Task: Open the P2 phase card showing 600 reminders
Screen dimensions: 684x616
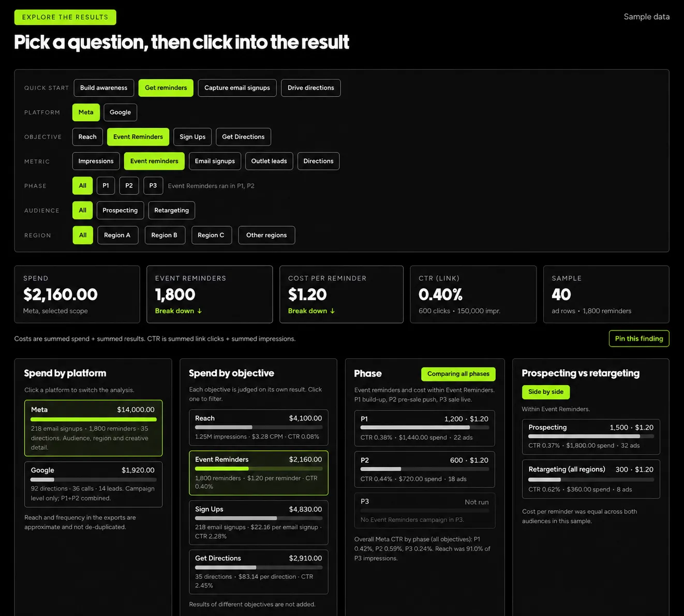Action: (424, 470)
